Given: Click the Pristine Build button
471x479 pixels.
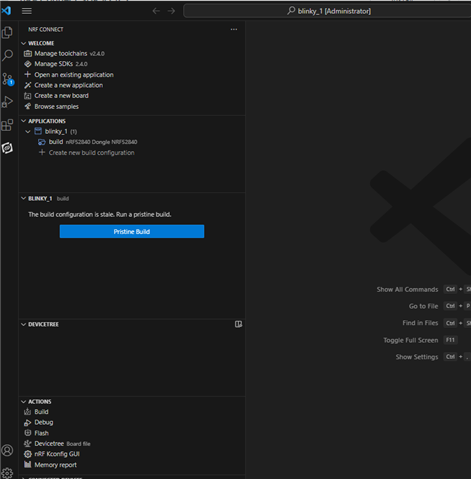Looking at the screenshot, I should pyautogui.click(x=132, y=231).
